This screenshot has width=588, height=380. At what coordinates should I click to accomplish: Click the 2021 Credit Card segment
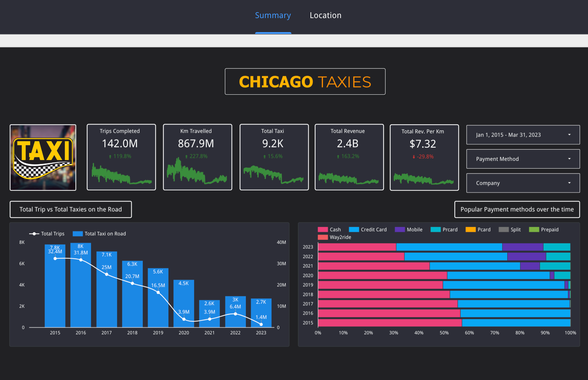click(x=475, y=266)
